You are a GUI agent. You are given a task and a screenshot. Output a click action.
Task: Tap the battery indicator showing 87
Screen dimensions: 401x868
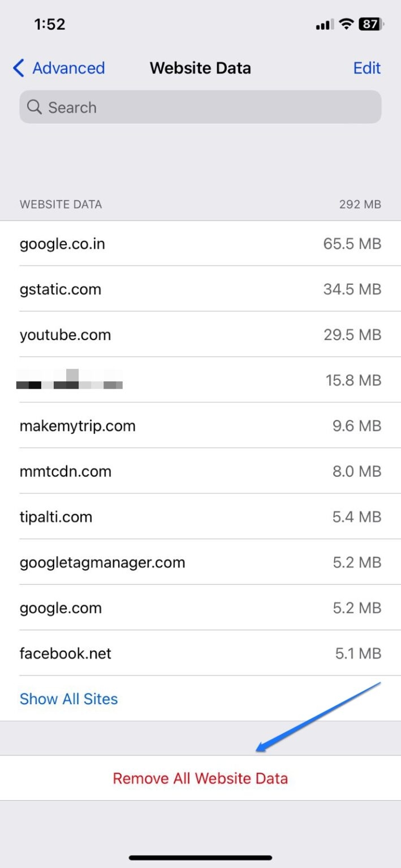(x=372, y=24)
